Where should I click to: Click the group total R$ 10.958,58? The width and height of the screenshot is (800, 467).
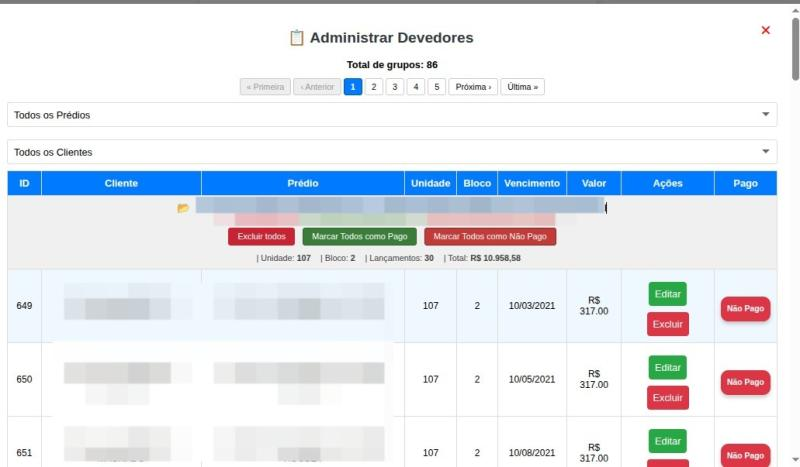tap(495, 258)
